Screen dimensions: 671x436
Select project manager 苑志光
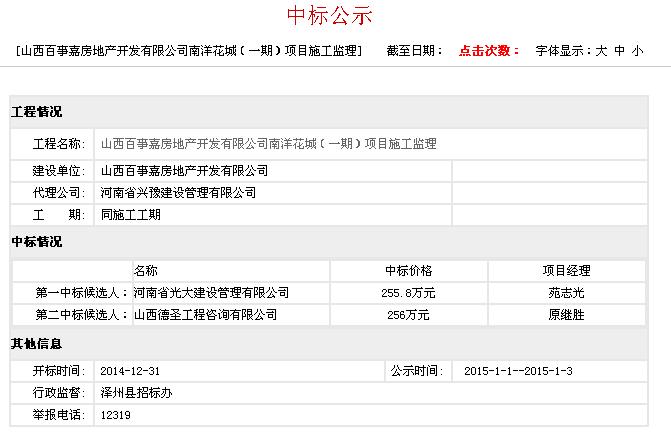pyautogui.click(x=567, y=293)
